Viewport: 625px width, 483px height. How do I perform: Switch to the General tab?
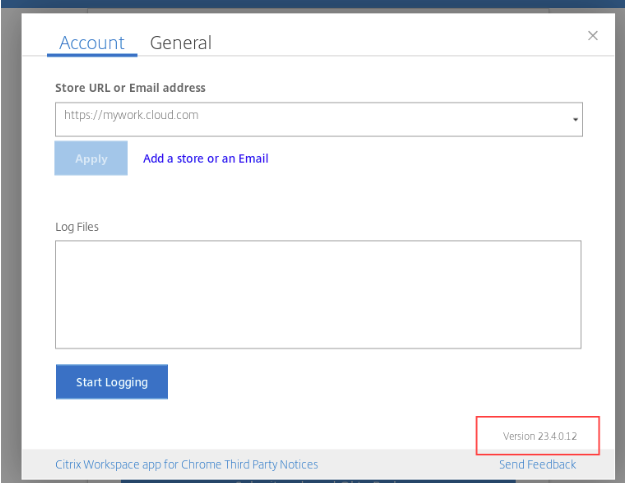point(180,43)
